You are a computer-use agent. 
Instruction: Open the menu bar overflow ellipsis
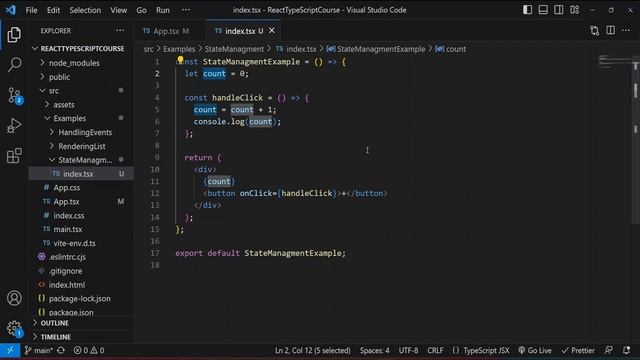(x=186, y=10)
